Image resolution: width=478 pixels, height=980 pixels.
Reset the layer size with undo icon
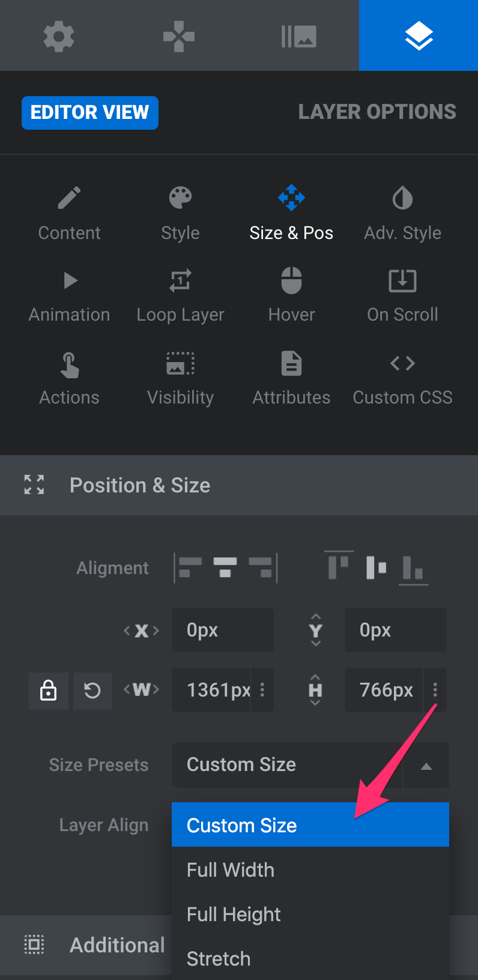coord(92,691)
